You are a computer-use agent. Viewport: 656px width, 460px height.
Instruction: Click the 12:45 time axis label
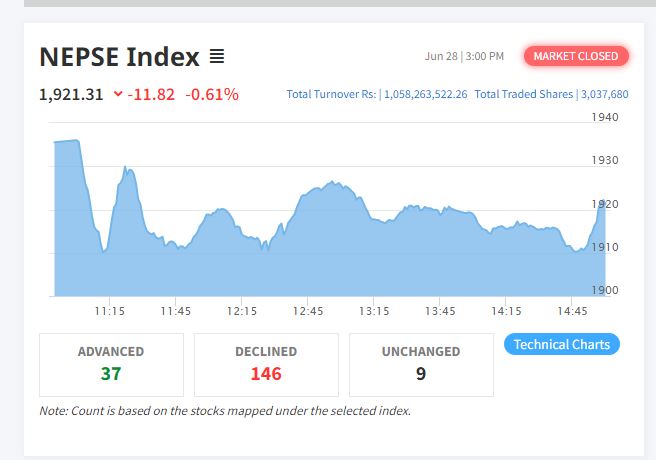(x=308, y=311)
